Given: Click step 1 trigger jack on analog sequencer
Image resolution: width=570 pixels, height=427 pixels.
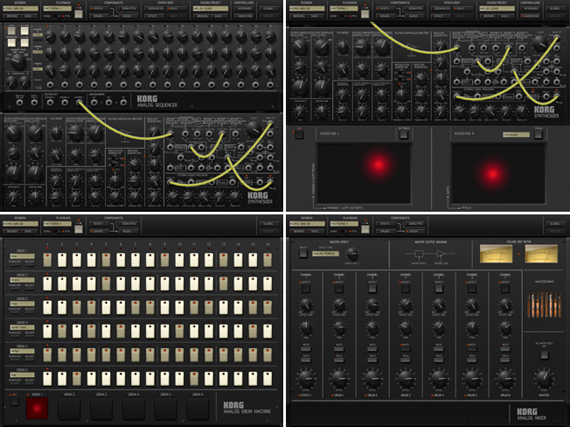Looking at the screenshot, I should click(50, 85).
